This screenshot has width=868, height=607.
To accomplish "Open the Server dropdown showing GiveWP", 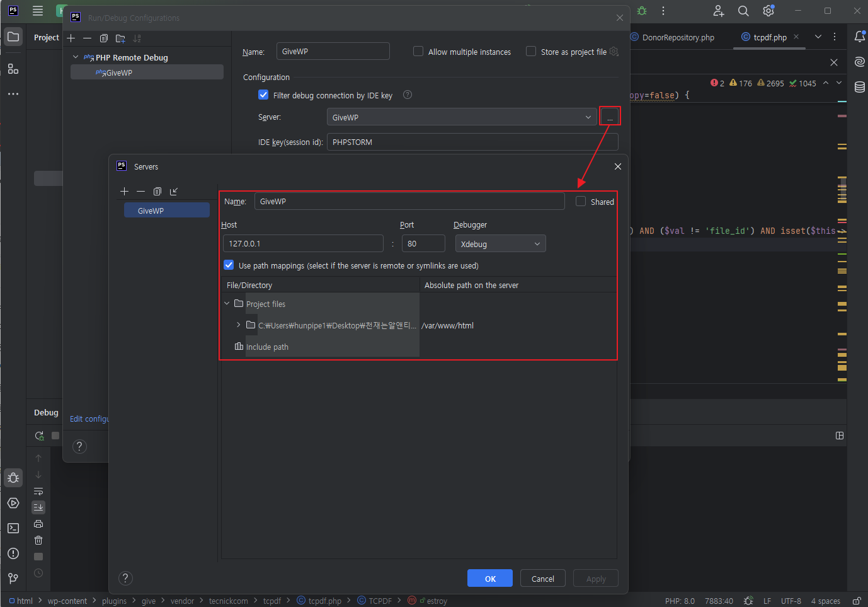I will (x=462, y=117).
